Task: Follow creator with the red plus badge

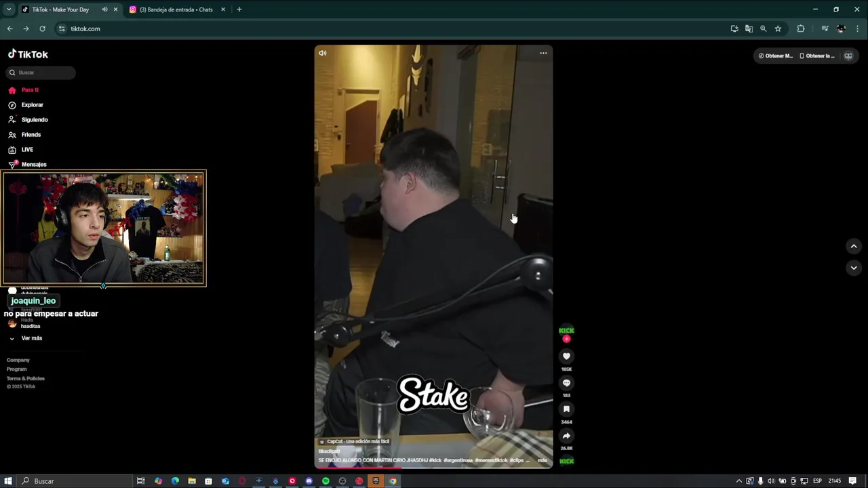Action: 566,339
